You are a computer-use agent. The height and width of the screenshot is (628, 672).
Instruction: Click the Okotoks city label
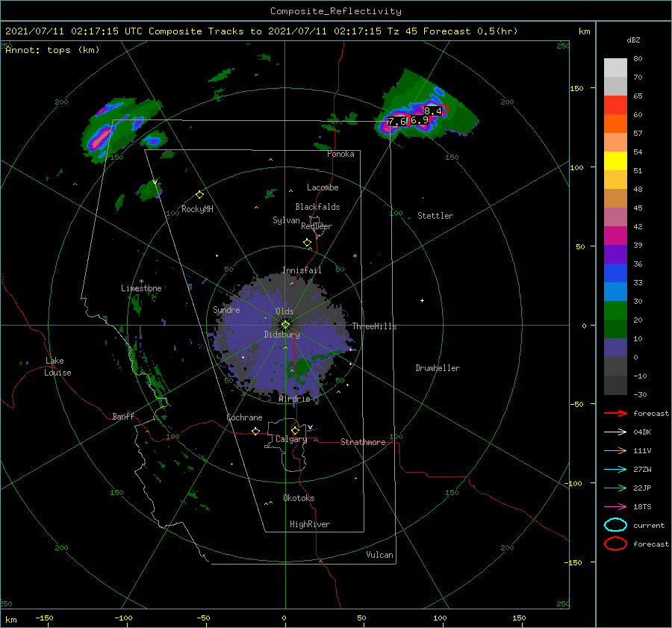299,498
